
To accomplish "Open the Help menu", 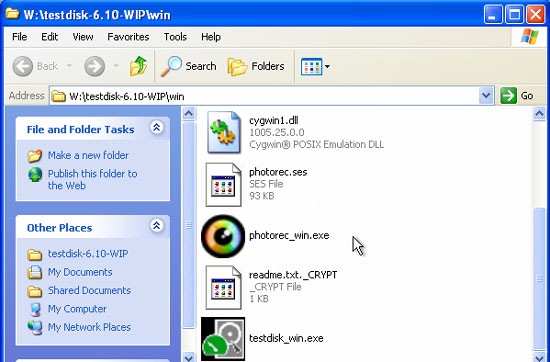I will [x=211, y=37].
